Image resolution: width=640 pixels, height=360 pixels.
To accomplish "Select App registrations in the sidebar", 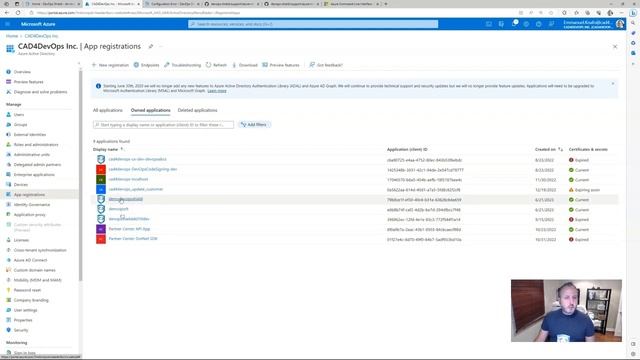I will click(29, 195).
